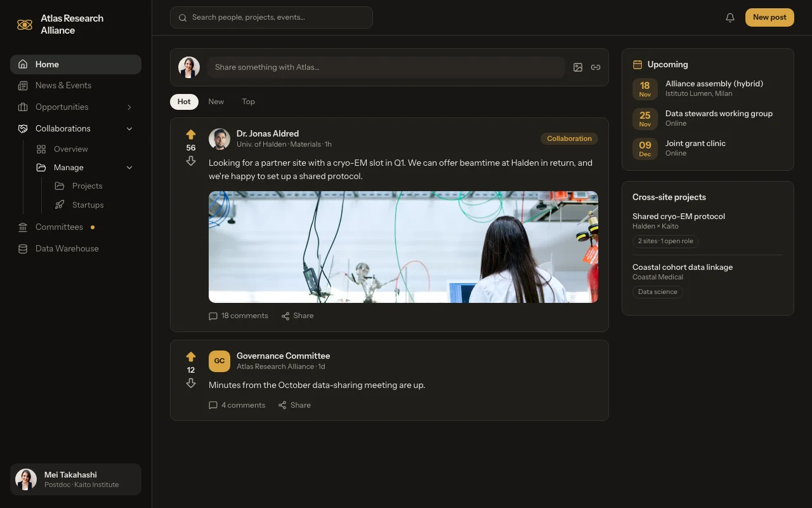
Task: Share Dr. Jonas Aldred's post
Action: 298,316
